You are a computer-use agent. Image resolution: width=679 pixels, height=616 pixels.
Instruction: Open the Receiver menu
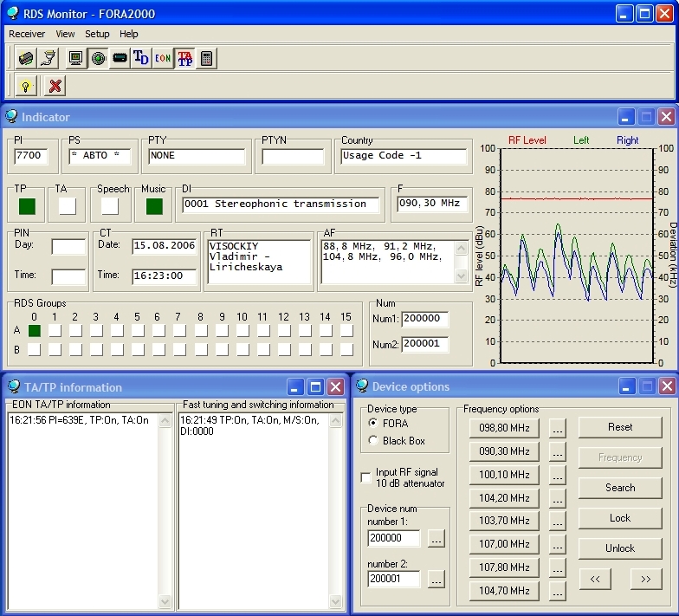pyautogui.click(x=27, y=34)
